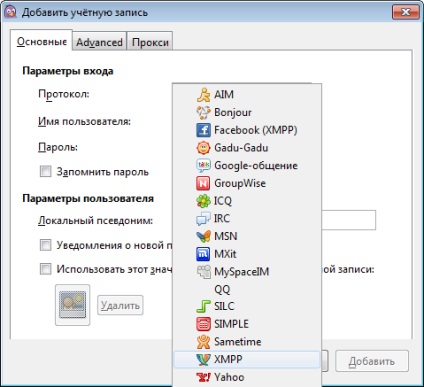Screen dimensions: 424x387
Task: Click the SIMPLE red phone icon
Action: point(203,324)
